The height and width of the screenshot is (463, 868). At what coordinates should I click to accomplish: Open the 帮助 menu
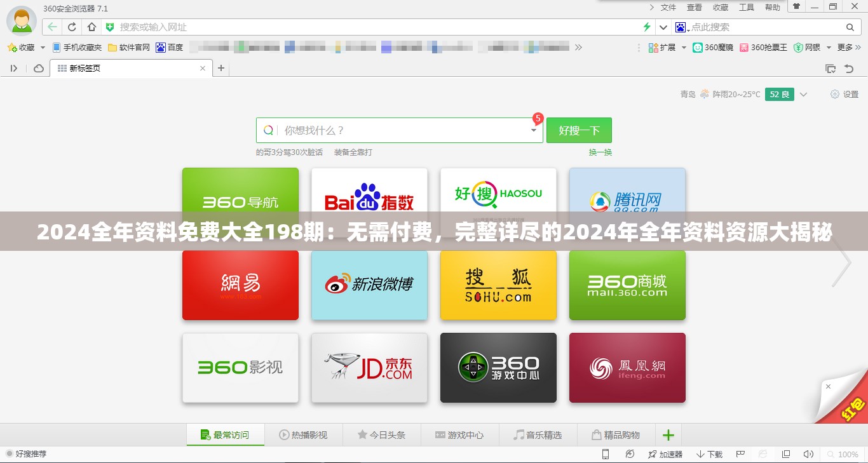click(773, 7)
